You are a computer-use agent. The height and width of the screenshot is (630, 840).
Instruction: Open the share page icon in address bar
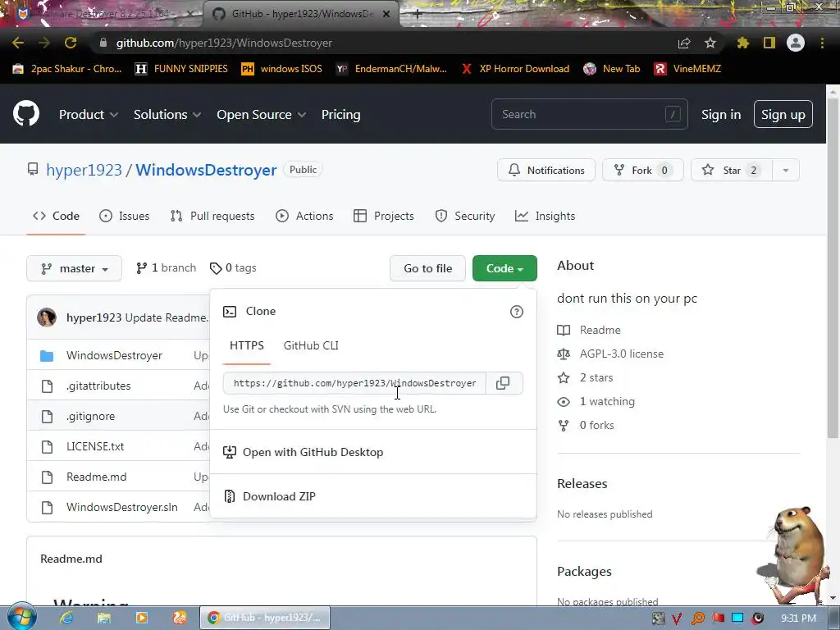coord(684,43)
